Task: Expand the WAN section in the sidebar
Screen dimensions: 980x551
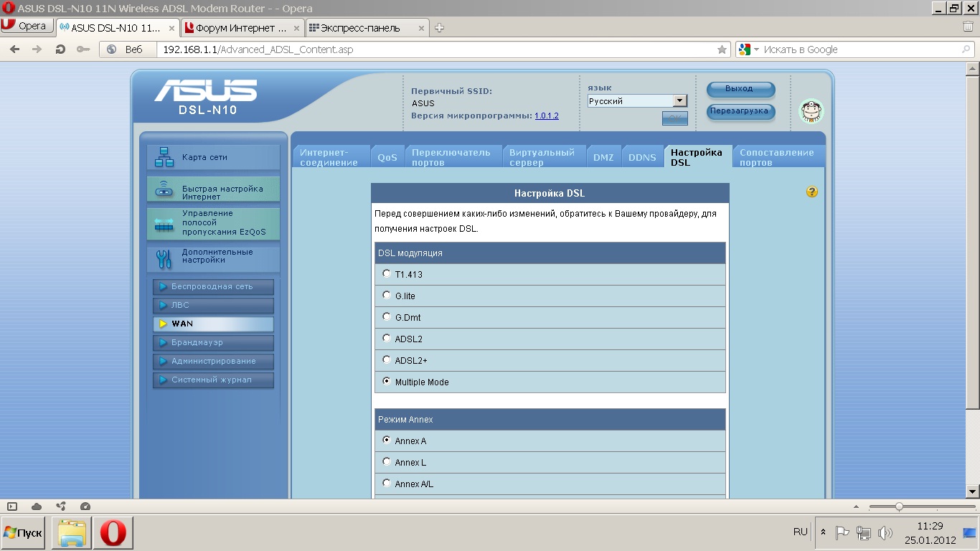Action: click(x=213, y=324)
